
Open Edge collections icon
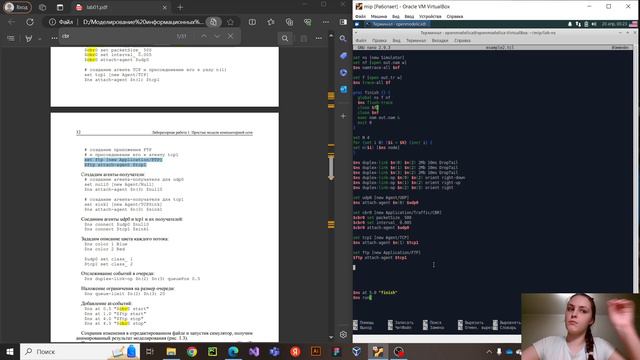pos(289,22)
